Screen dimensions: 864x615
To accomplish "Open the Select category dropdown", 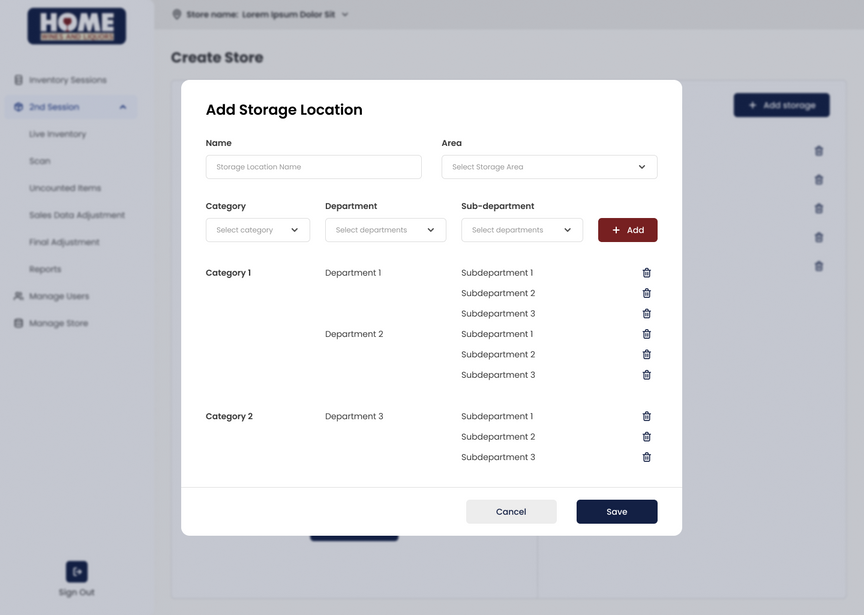I will (257, 230).
